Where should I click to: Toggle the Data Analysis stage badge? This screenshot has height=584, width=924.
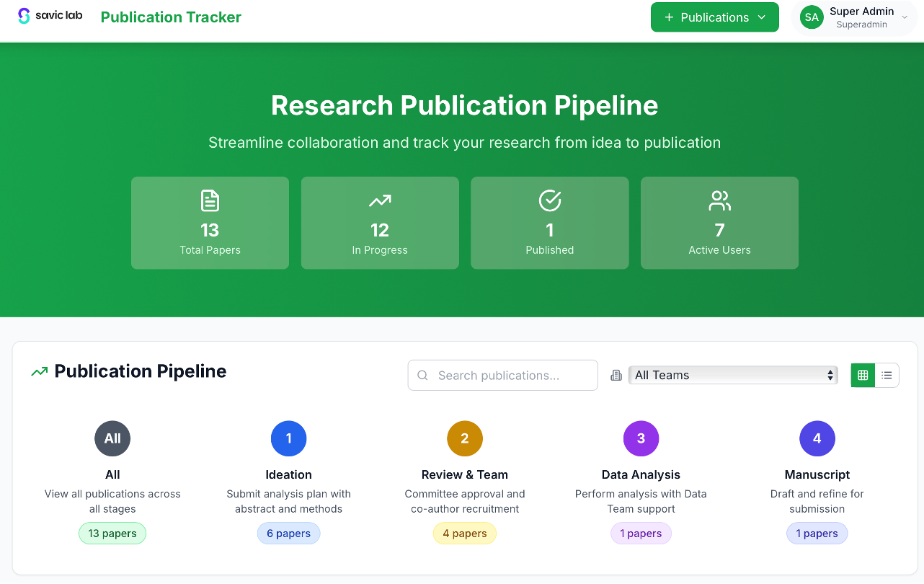tap(641, 438)
